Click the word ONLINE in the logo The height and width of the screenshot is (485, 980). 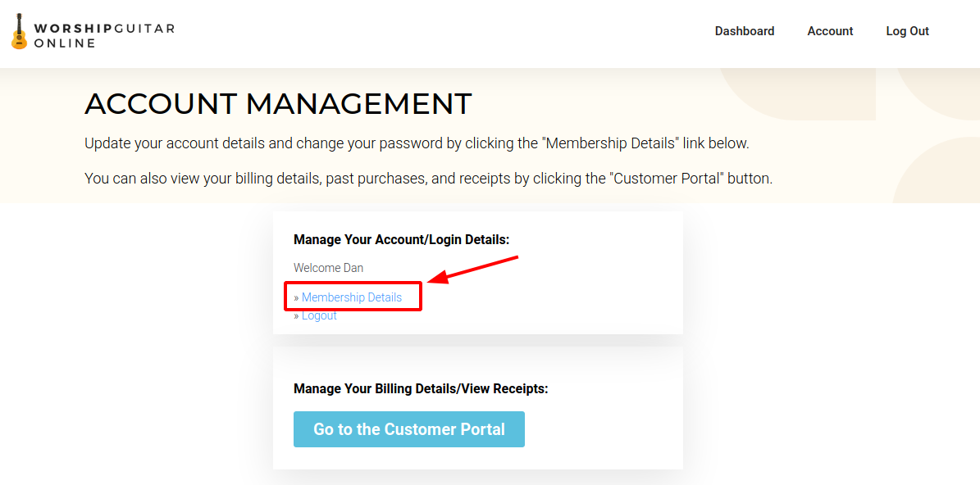(65, 43)
